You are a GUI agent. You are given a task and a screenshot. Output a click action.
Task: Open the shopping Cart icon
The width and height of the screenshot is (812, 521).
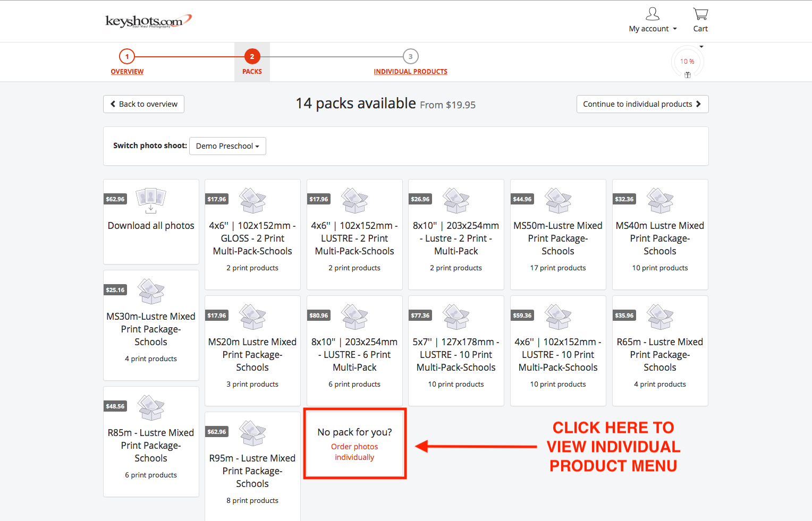pos(700,14)
